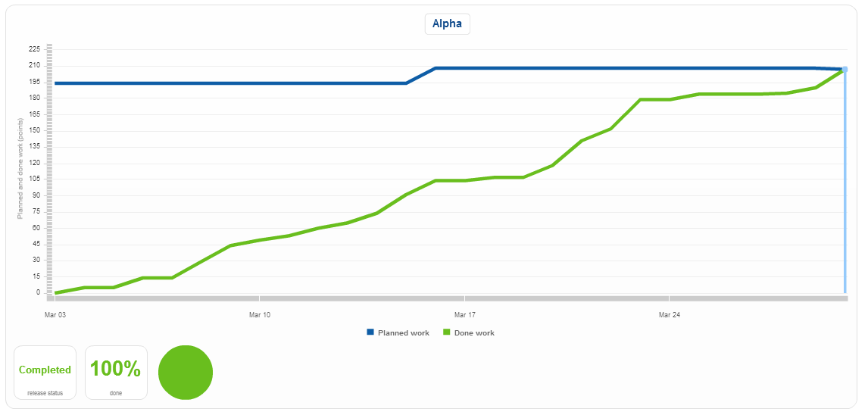Select the Mar 10 date axis label

[260, 315]
